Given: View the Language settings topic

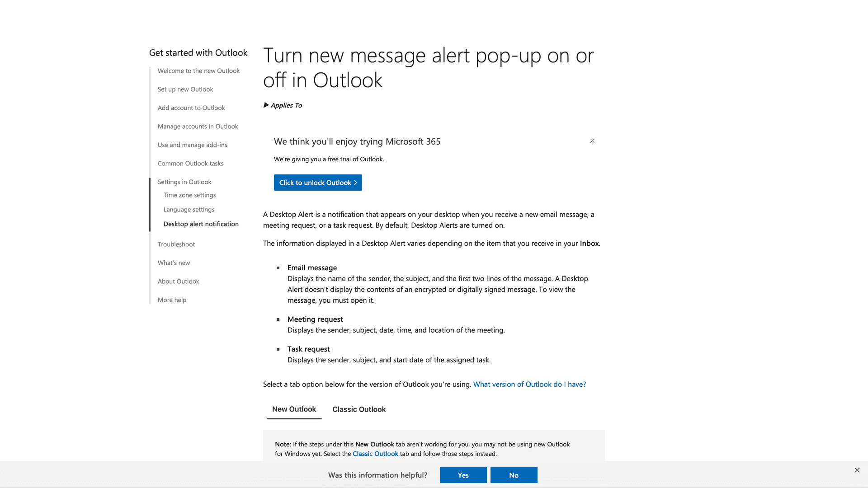Looking at the screenshot, I should pos(189,209).
